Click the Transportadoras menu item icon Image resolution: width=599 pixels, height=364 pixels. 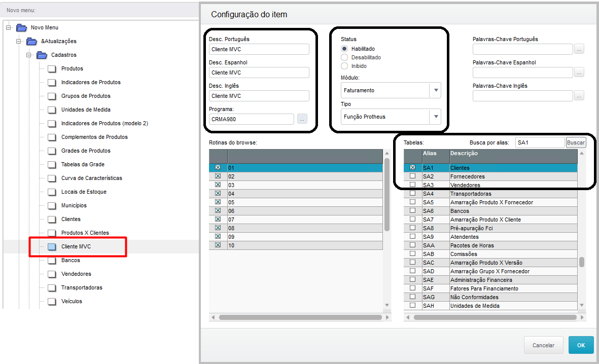click(52, 288)
